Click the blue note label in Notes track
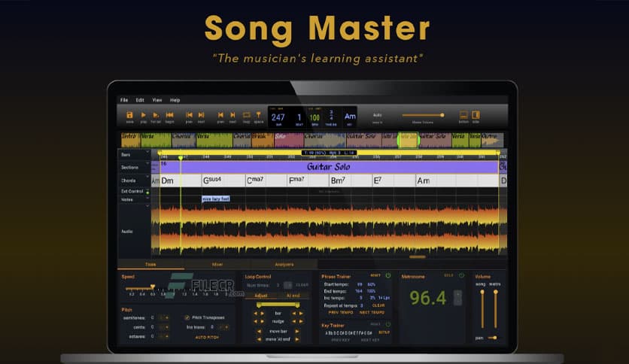 (x=216, y=199)
